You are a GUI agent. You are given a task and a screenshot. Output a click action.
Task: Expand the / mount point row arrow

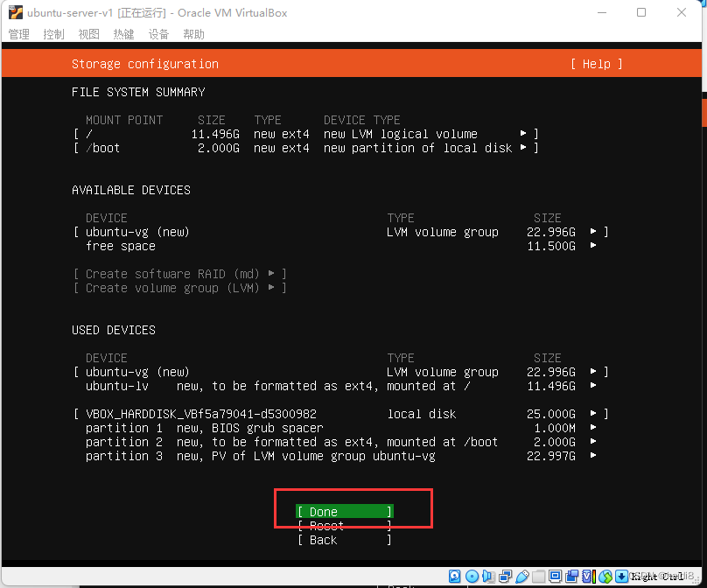pyautogui.click(x=523, y=134)
